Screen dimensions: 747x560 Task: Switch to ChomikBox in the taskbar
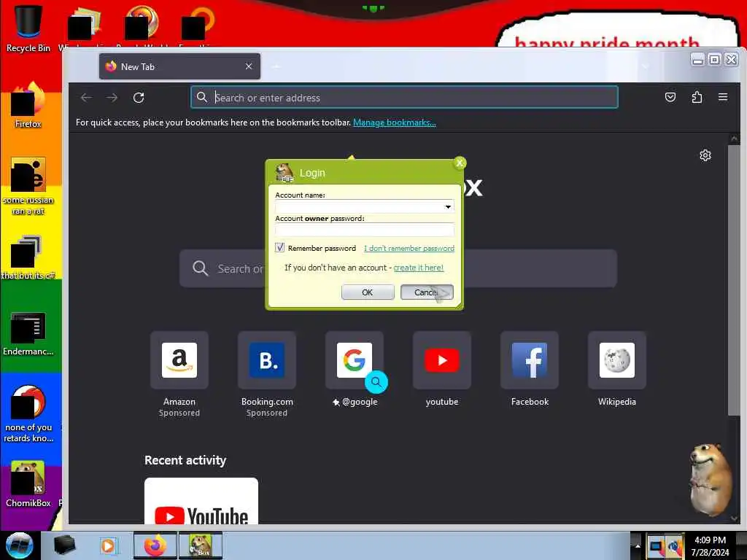[x=201, y=545]
